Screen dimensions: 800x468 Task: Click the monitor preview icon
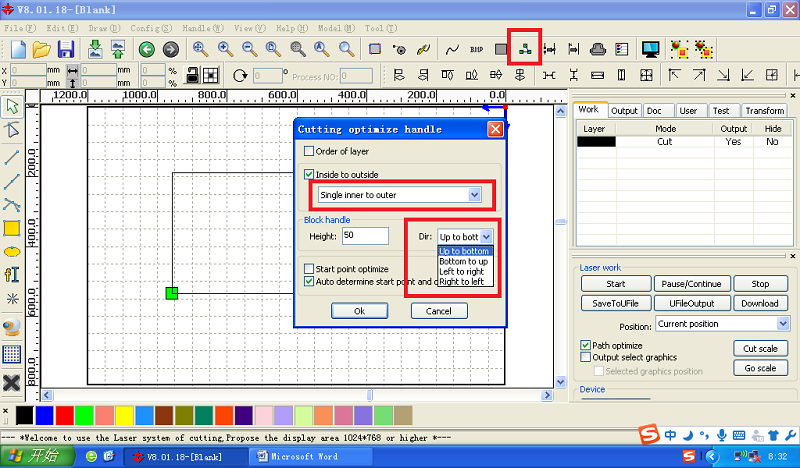651,49
